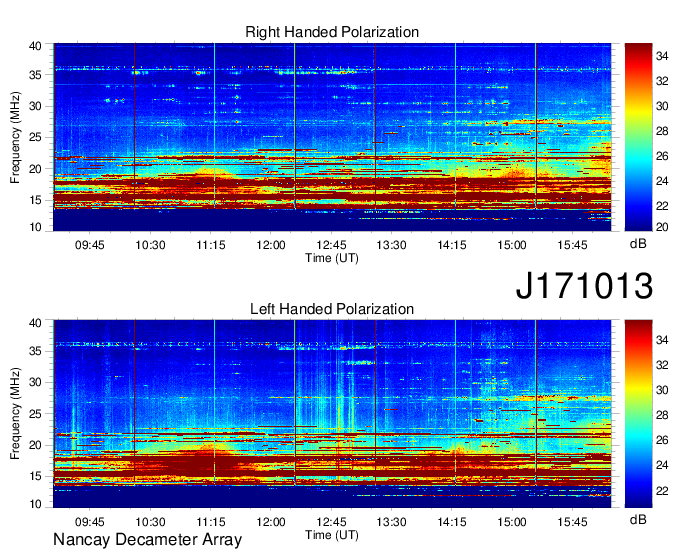This screenshot has height=552, width=680.
Task: Click 20 value on right-handed colorbar scale
Action: 662,227
